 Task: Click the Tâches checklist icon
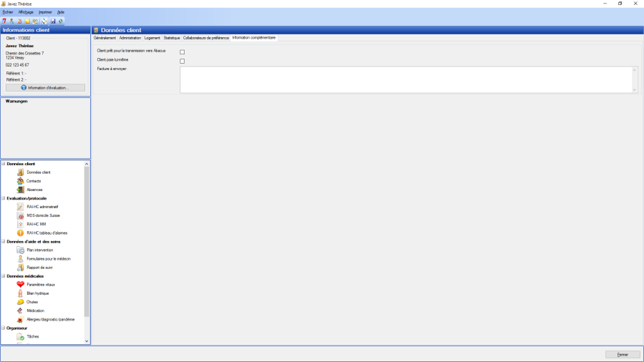pos(20,336)
